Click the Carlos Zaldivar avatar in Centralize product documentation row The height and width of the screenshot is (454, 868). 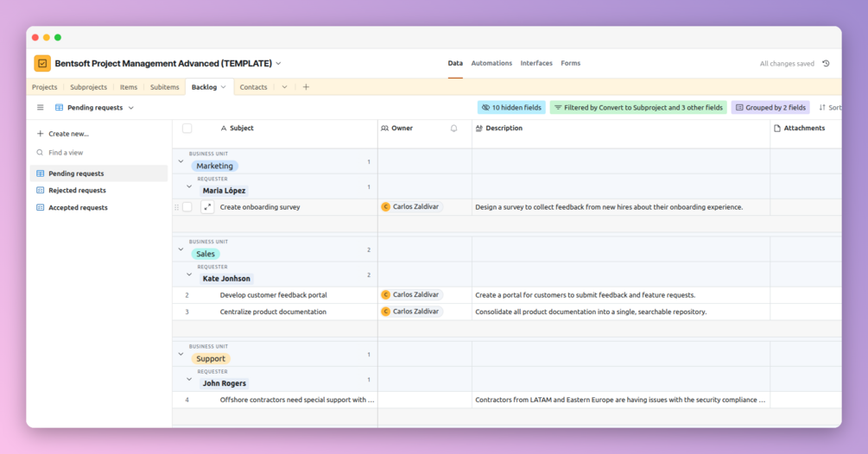click(386, 312)
